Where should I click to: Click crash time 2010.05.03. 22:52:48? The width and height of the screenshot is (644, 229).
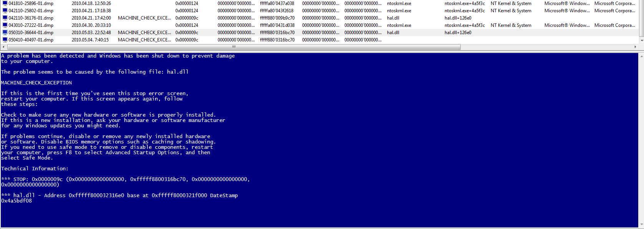click(x=91, y=33)
